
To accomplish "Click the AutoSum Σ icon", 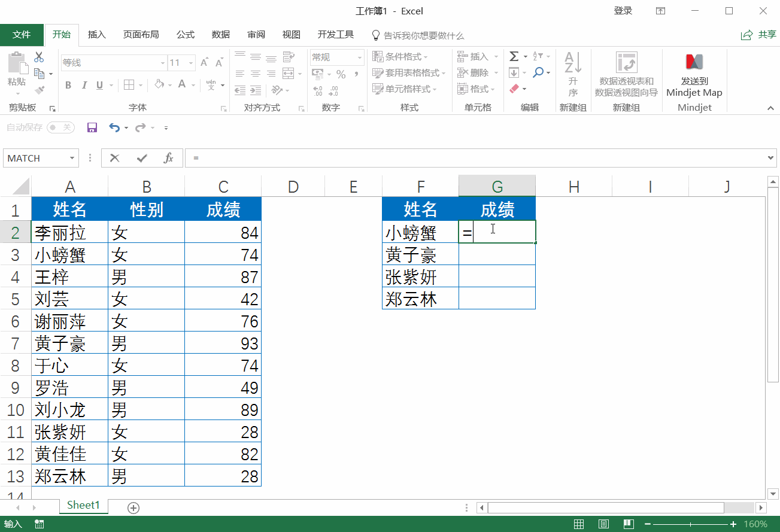I will (x=514, y=56).
